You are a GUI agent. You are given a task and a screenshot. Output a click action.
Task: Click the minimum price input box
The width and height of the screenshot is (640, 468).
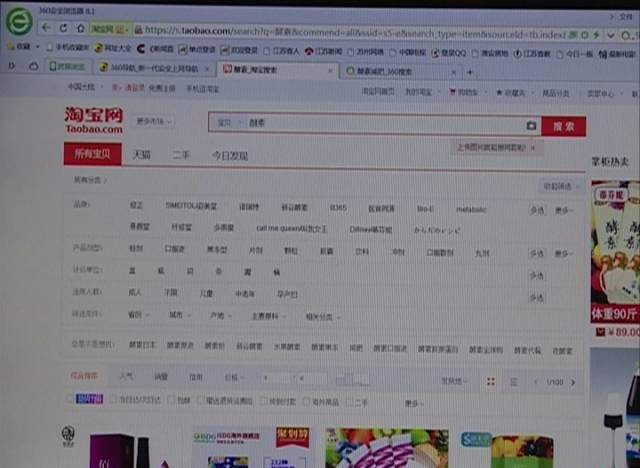point(278,378)
